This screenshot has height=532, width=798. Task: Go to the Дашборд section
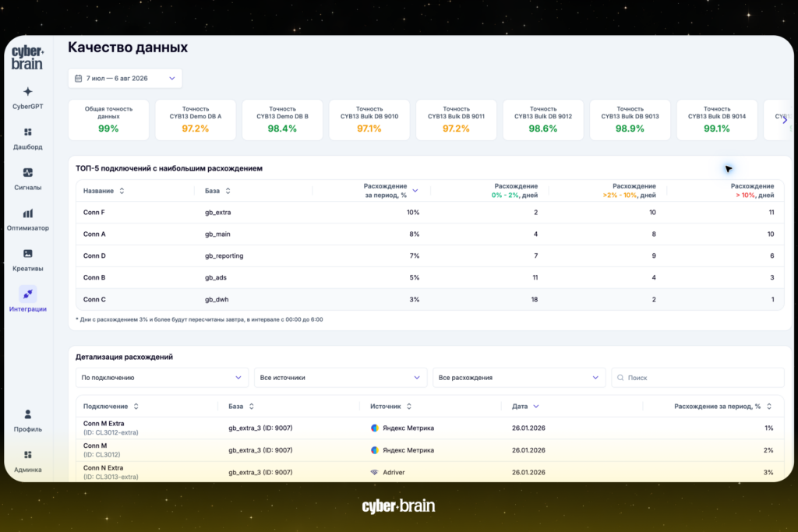click(x=27, y=139)
